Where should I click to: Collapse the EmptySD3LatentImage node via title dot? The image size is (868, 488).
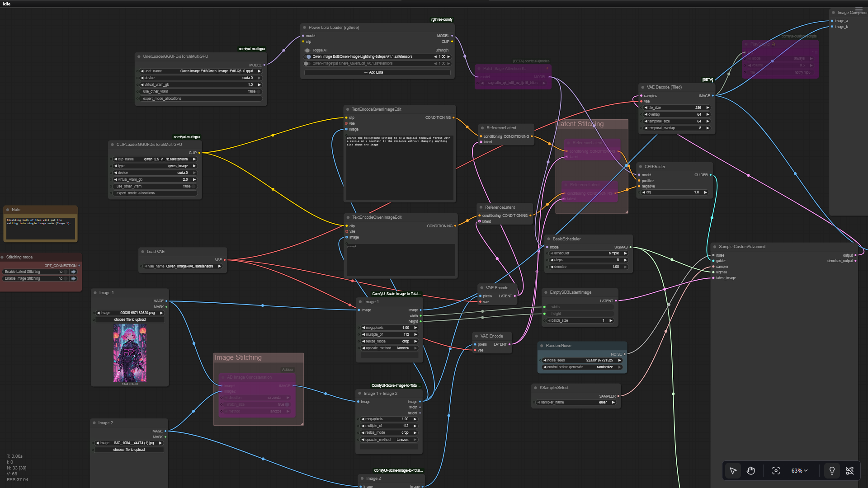coord(546,292)
